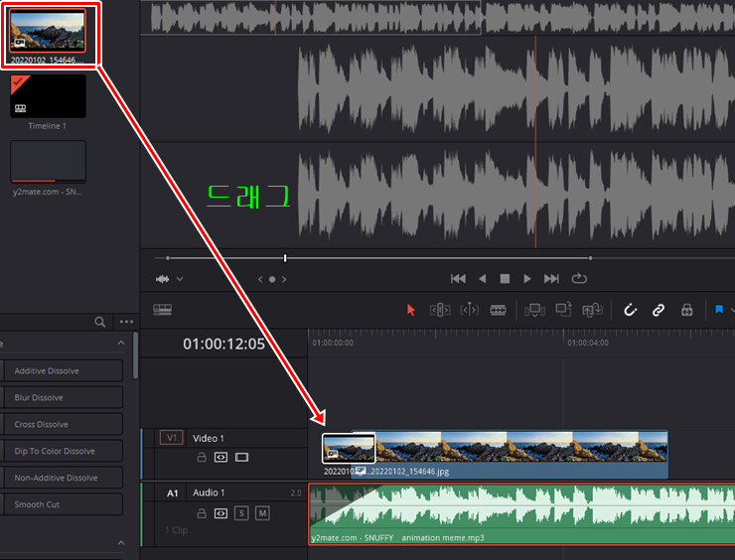The image size is (735, 560).
Task: Solo the Audio 1 track
Action: (241, 513)
